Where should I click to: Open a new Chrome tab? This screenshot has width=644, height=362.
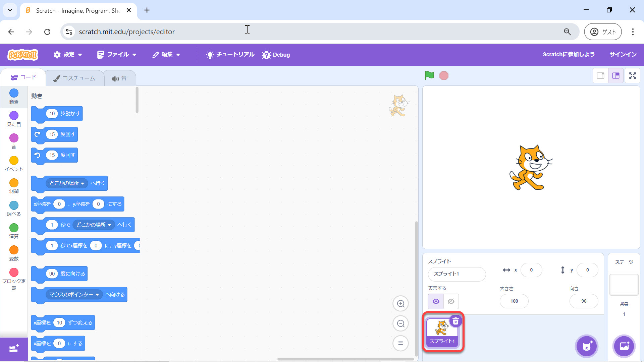click(147, 10)
